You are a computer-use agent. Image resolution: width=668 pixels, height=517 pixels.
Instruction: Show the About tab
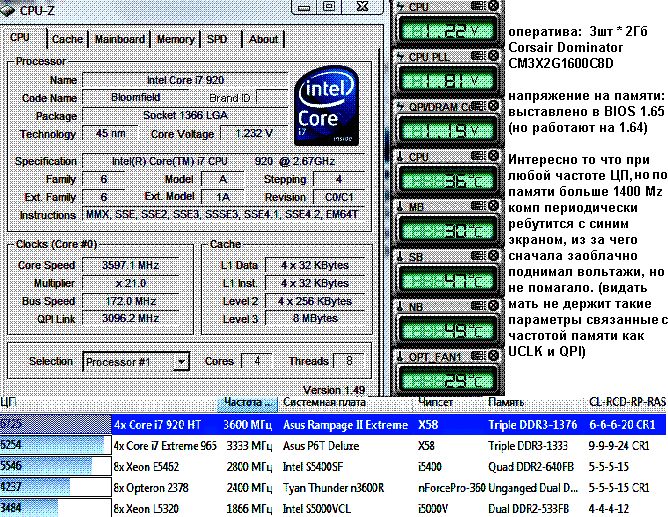pyautogui.click(x=263, y=39)
